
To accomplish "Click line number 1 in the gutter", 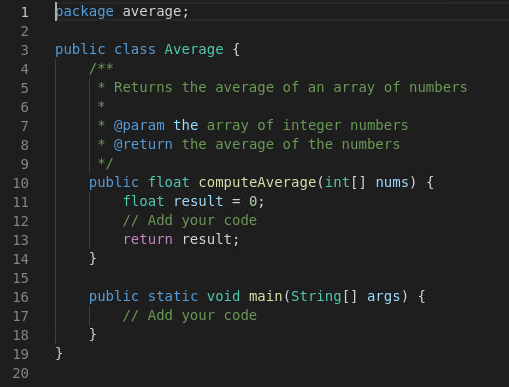I will [x=25, y=12].
